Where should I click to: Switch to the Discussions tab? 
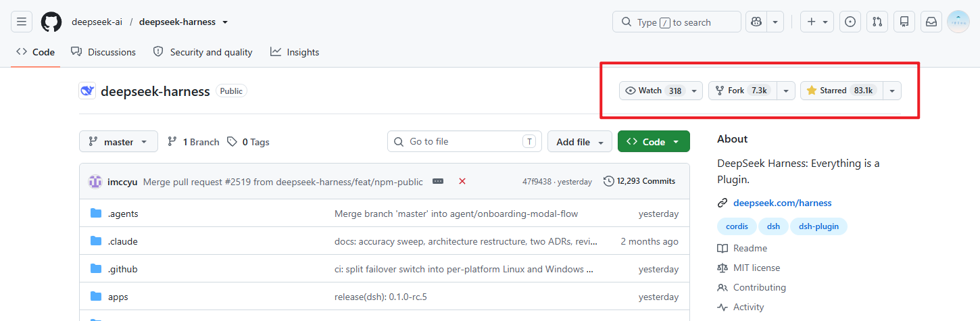click(103, 52)
